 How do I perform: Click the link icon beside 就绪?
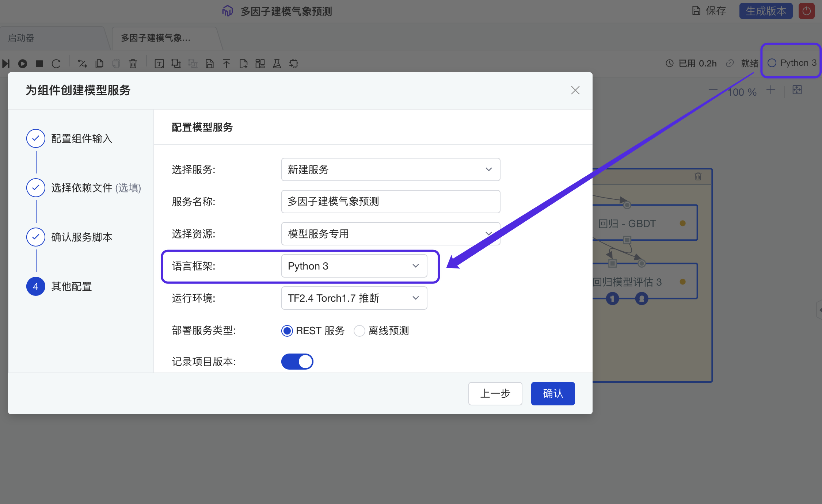(x=730, y=63)
